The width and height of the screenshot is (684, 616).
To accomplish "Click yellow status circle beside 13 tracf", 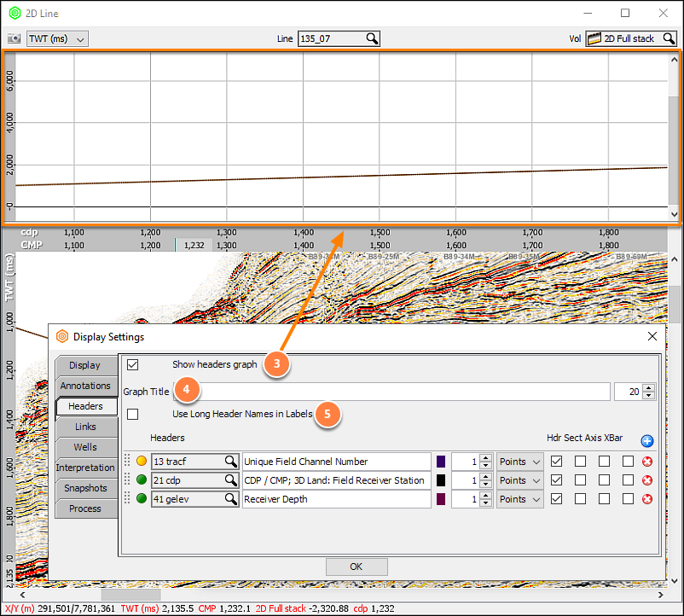I will (x=142, y=461).
